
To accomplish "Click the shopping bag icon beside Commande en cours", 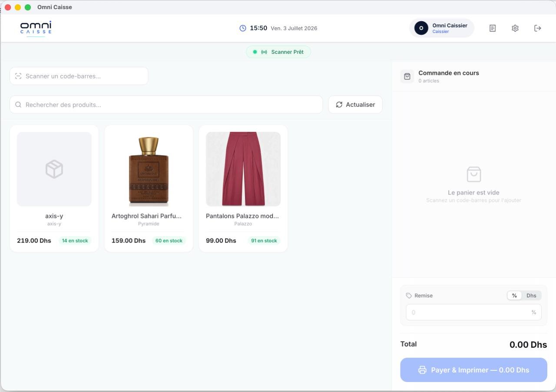I will tap(407, 76).
